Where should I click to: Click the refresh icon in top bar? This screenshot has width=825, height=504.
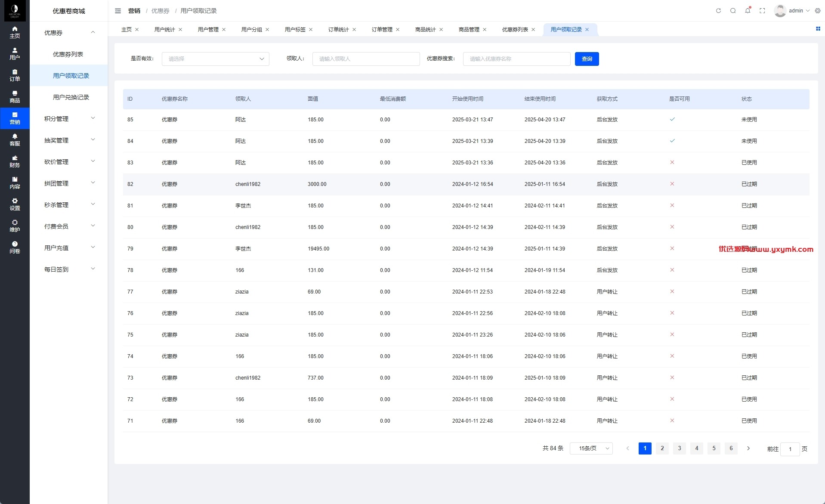click(718, 11)
